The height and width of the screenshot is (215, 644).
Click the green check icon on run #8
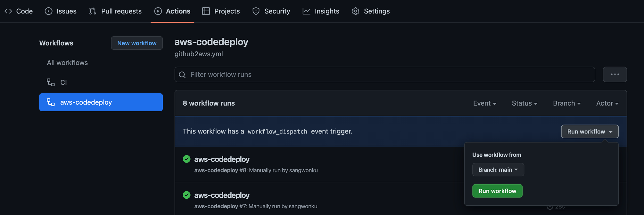[186, 159]
